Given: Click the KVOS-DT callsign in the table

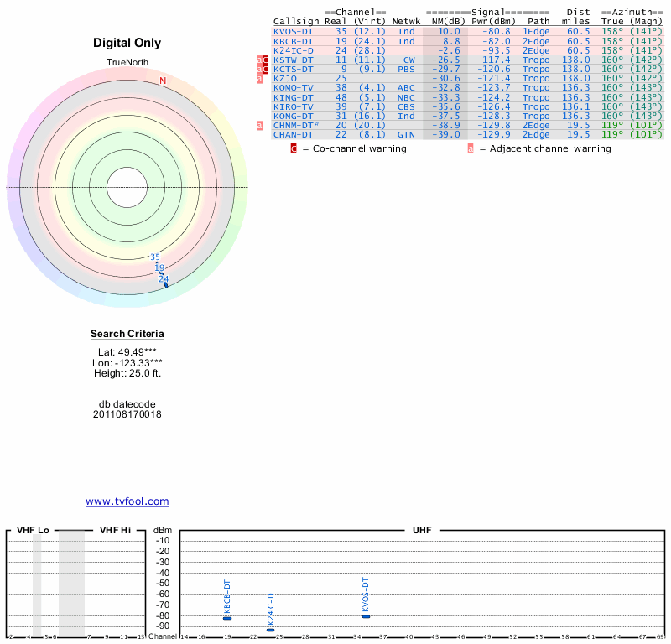Looking at the screenshot, I should click(294, 31).
